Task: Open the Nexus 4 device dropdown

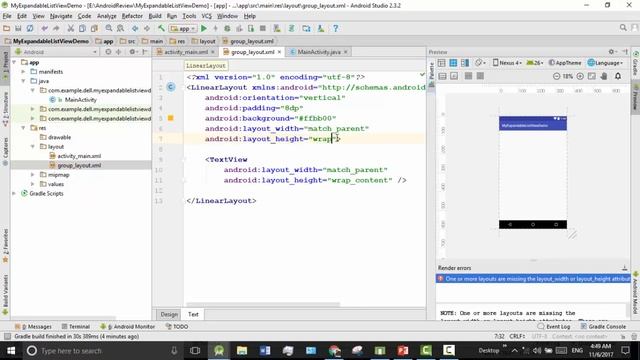Action: 507,63
